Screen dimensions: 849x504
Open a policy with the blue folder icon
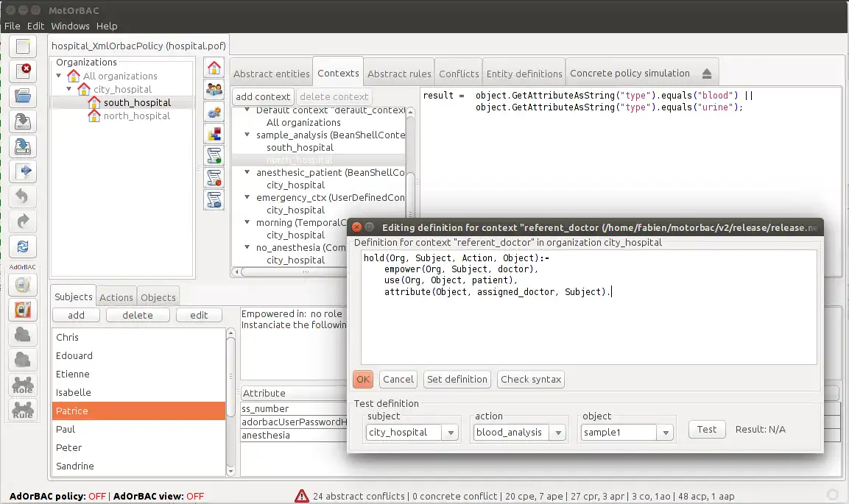[23, 96]
